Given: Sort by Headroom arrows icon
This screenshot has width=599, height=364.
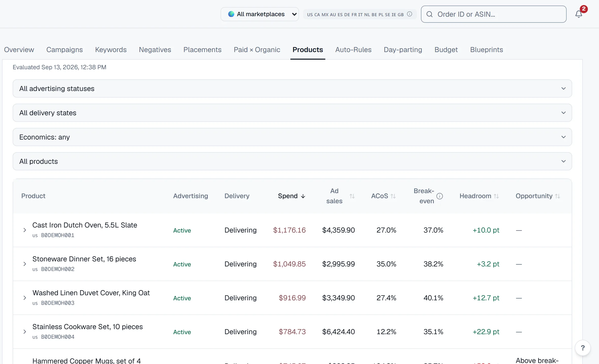Looking at the screenshot, I should 496,196.
